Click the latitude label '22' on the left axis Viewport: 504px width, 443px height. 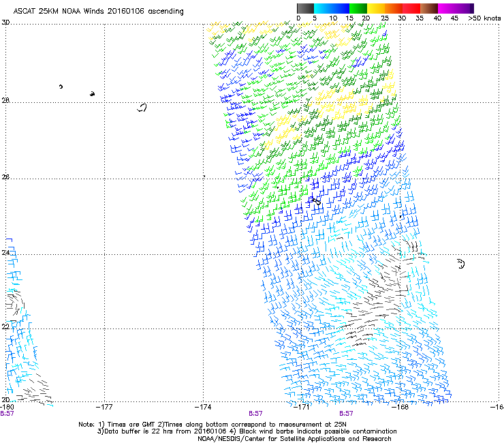[5, 326]
